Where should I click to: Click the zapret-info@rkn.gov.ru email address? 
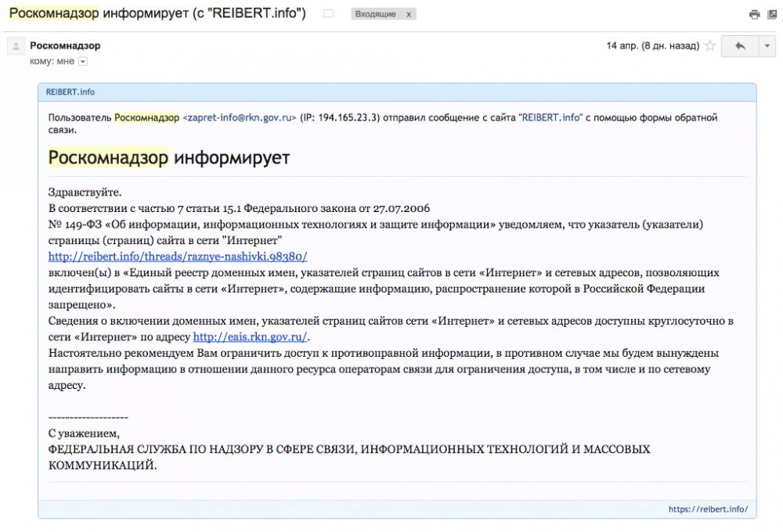point(240,117)
